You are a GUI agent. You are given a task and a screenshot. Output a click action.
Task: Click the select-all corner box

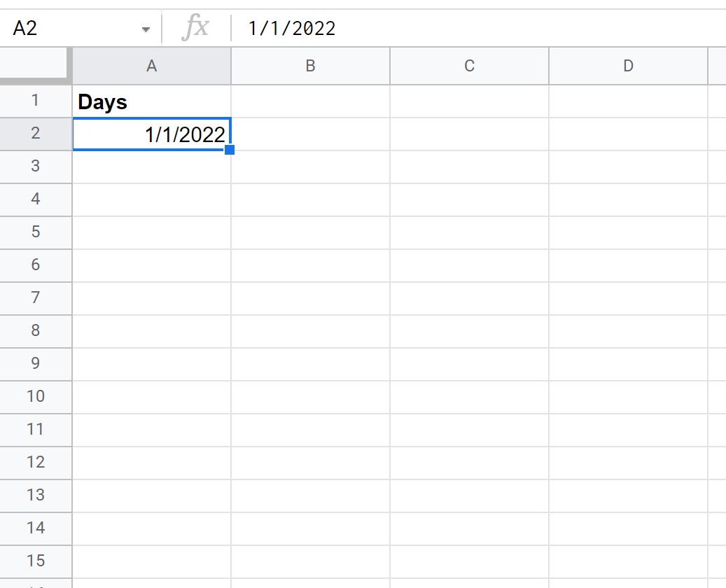(x=36, y=66)
